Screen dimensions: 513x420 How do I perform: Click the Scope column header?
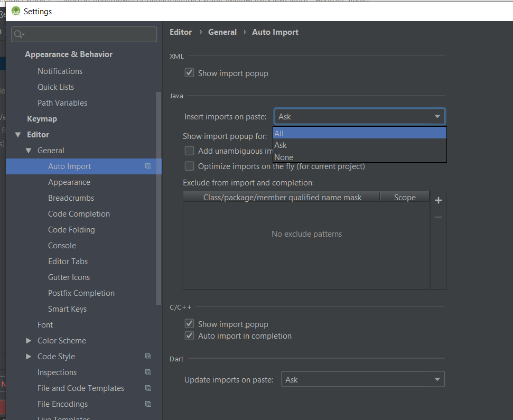point(405,197)
